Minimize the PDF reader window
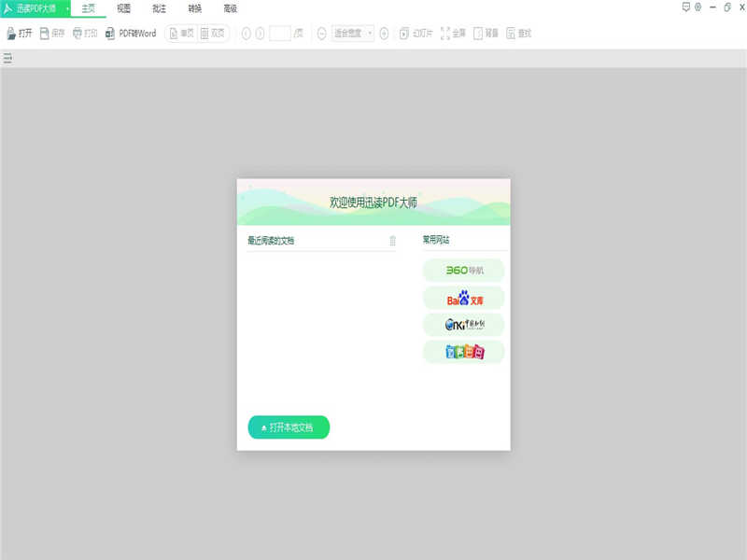The height and width of the screenshot is (560, 747). (x=712, y=7)
